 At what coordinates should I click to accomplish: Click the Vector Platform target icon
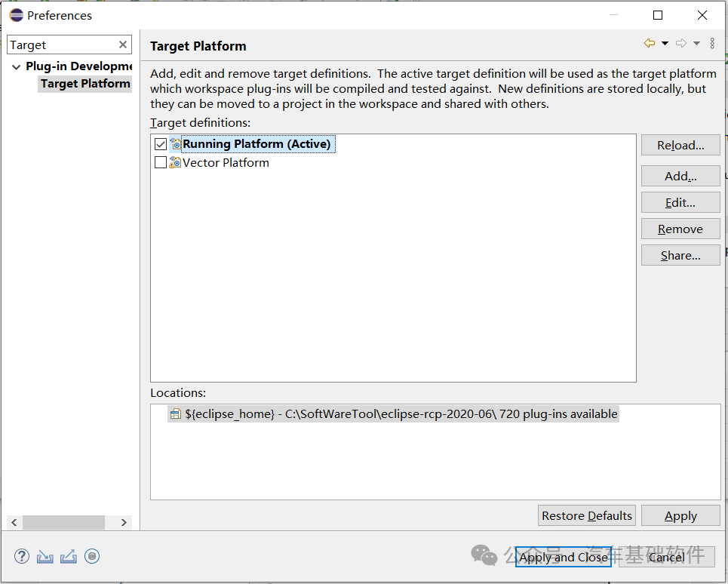[x=175, y=162]
